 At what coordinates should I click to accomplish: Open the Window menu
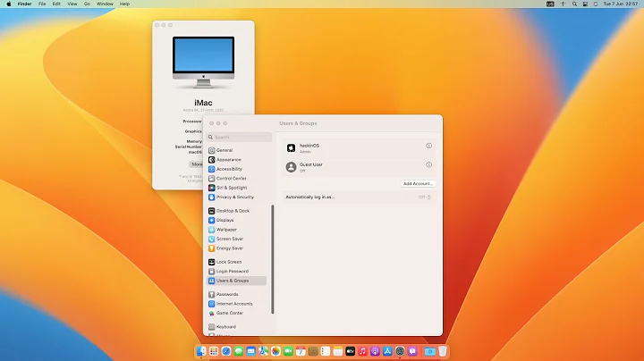(105, 4)
